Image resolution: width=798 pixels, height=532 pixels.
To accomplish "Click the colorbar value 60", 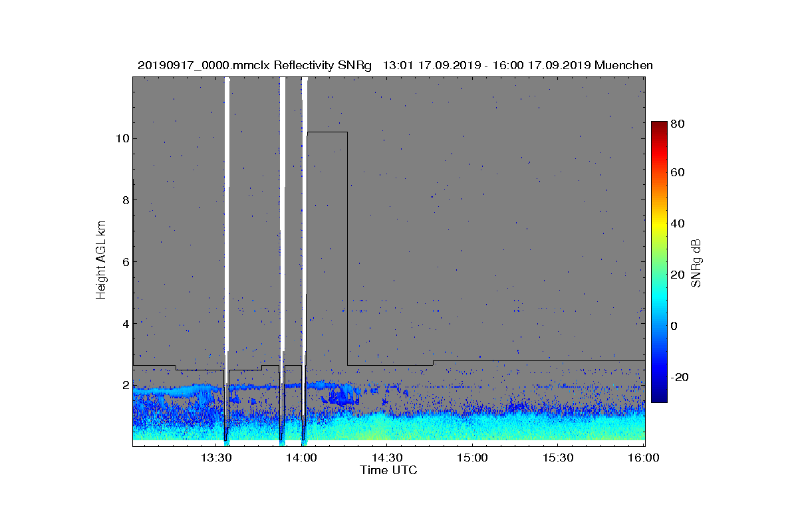I will tap(678, 173).
